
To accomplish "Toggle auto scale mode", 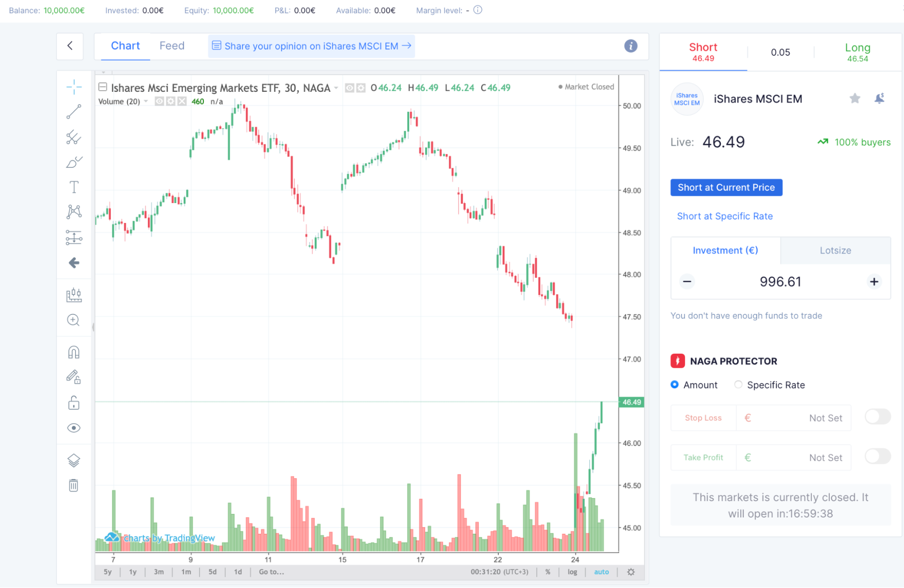I will (601, 572).
